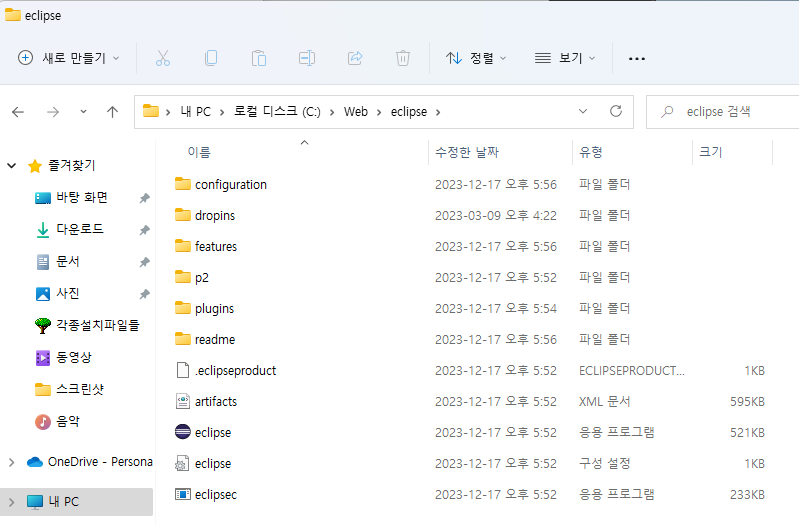Click the XML 문서 type cell

coord(604,402)
